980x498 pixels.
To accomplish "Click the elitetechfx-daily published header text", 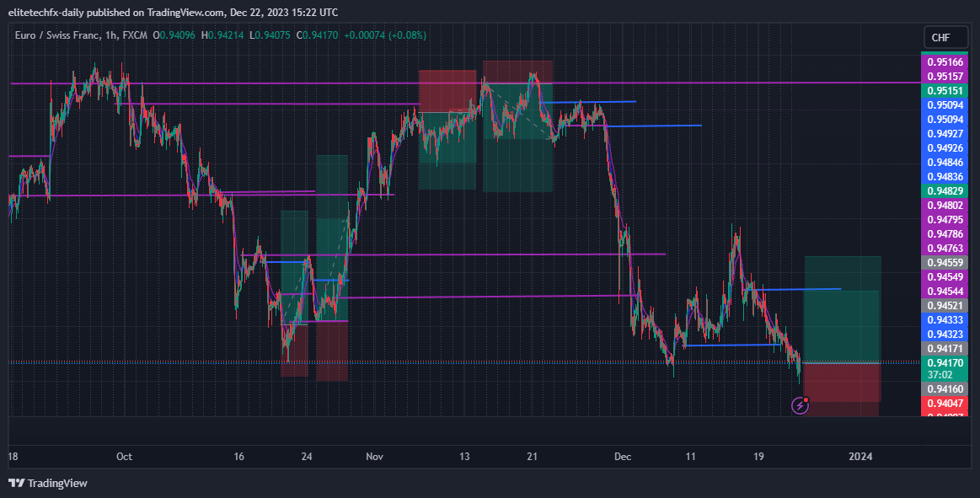I will point(174,13).
